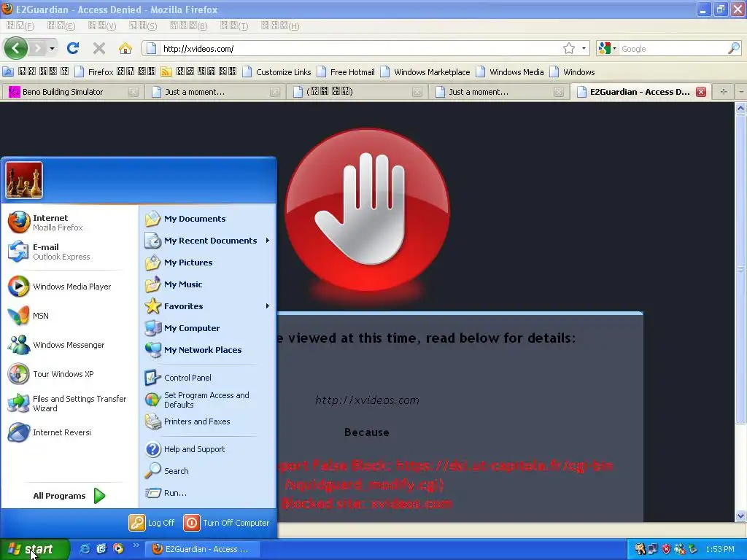Click the Stop loading X icon
This screenshot has width=747, height=560.
point(99,48)
